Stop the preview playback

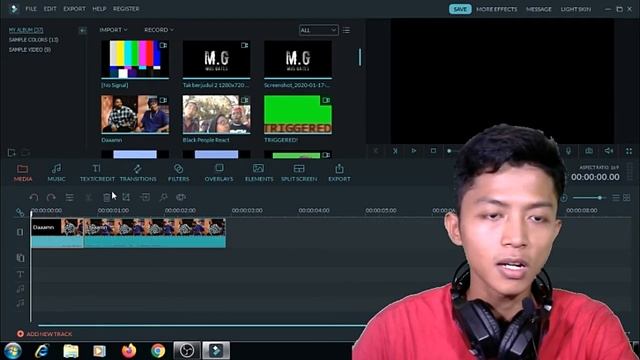coord(433,151)
